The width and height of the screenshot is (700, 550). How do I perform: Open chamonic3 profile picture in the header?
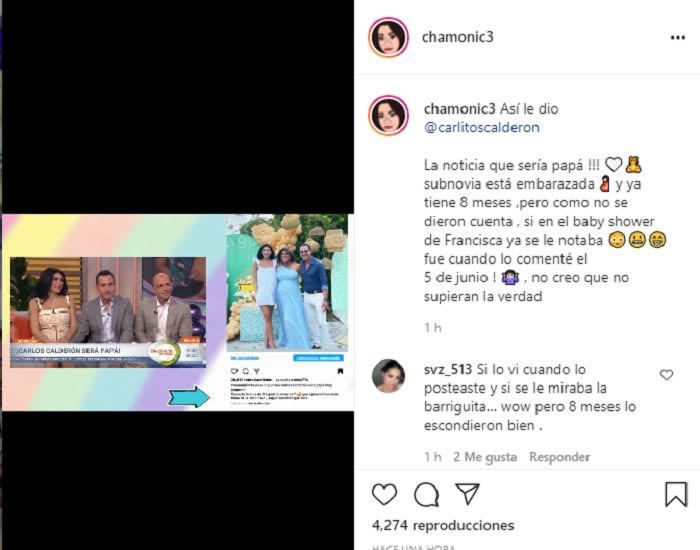coord(388,38)
